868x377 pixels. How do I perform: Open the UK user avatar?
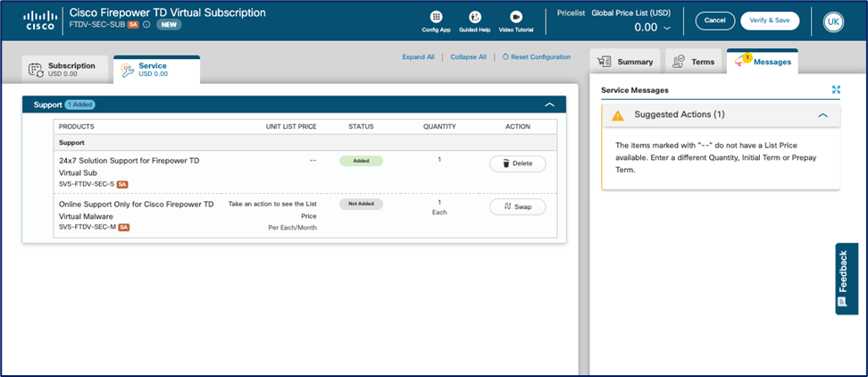(x=832, y=21)
